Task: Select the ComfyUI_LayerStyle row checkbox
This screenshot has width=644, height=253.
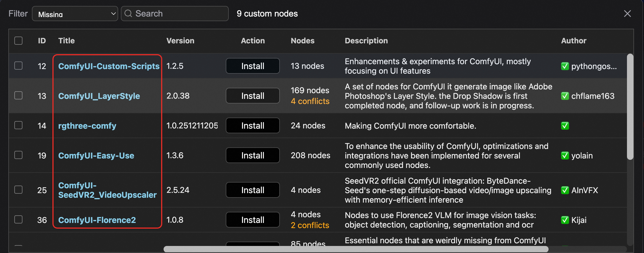Action: pos(18,95)
